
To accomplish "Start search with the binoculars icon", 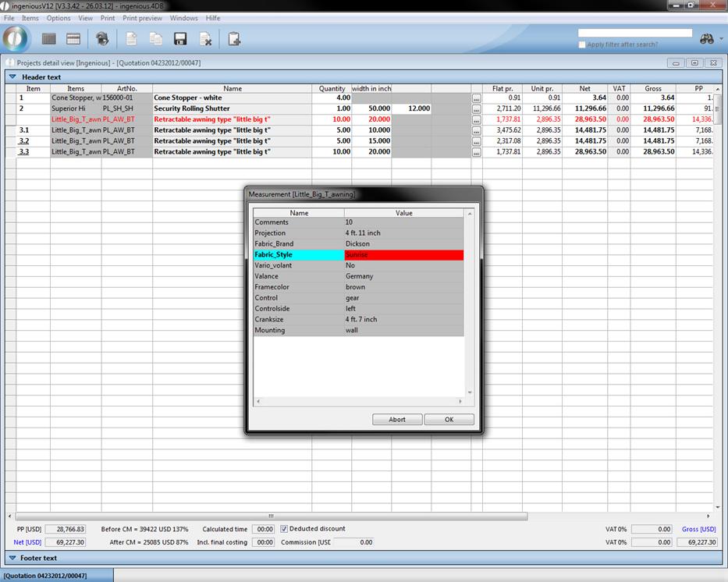I will click(x=707, y=39).
